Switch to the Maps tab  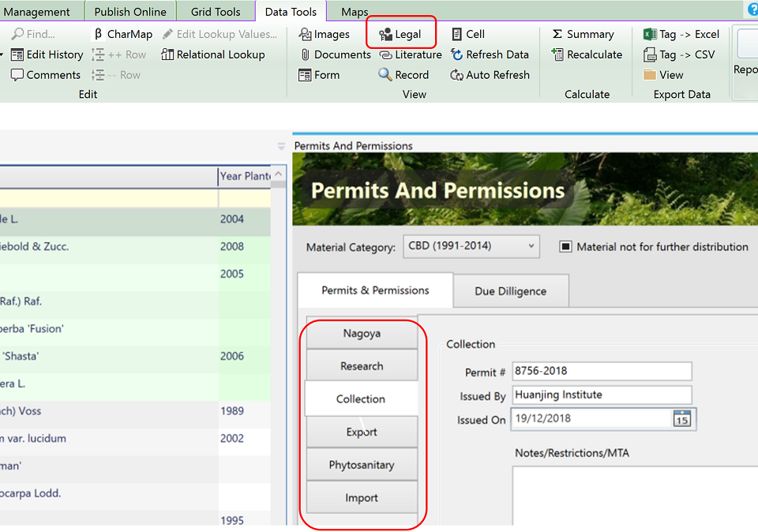point(355,12)
